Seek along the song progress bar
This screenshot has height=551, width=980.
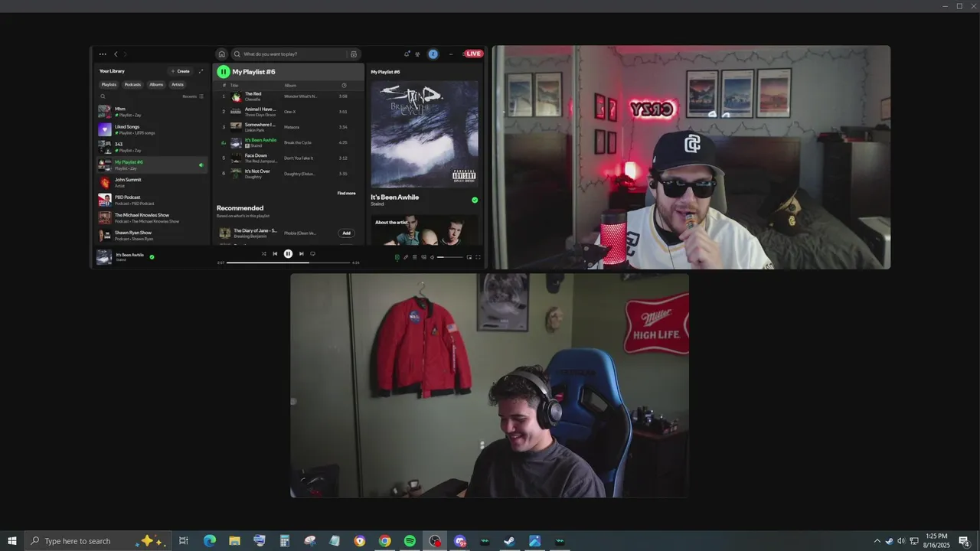pyautogui.click(x=289, y=262)
